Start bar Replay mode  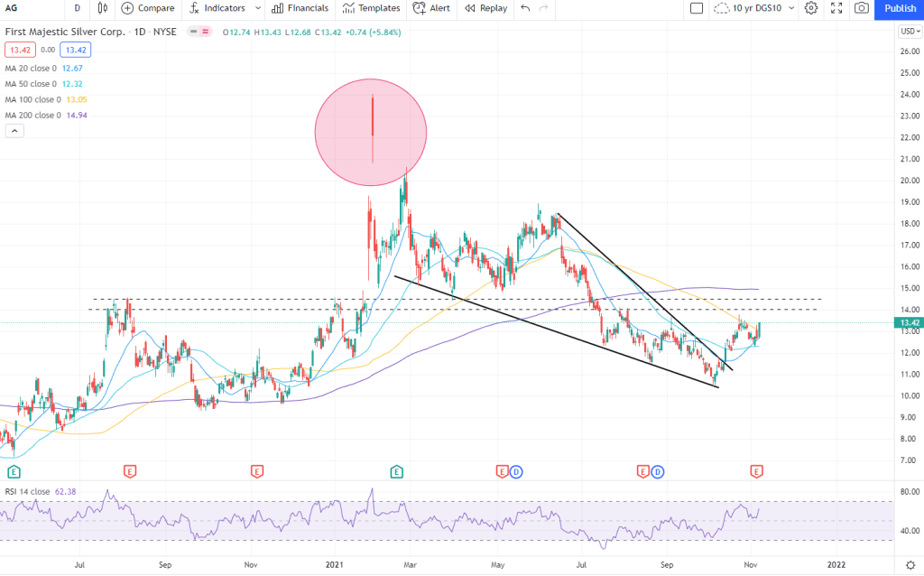coord(486,8)
